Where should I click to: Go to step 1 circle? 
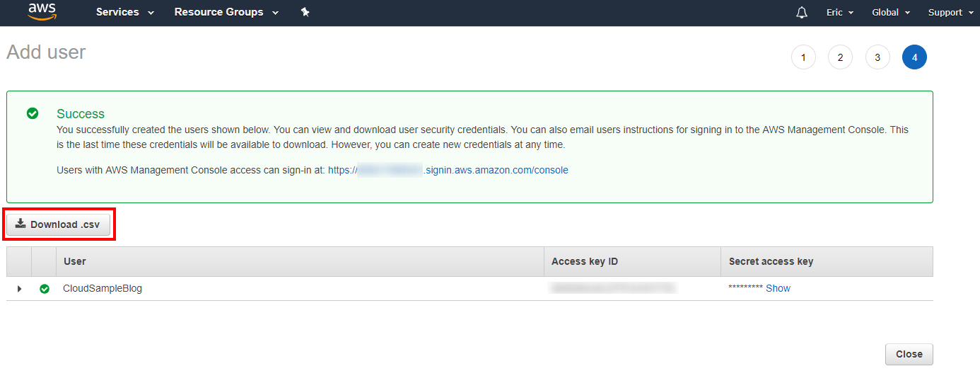point(803,57)
